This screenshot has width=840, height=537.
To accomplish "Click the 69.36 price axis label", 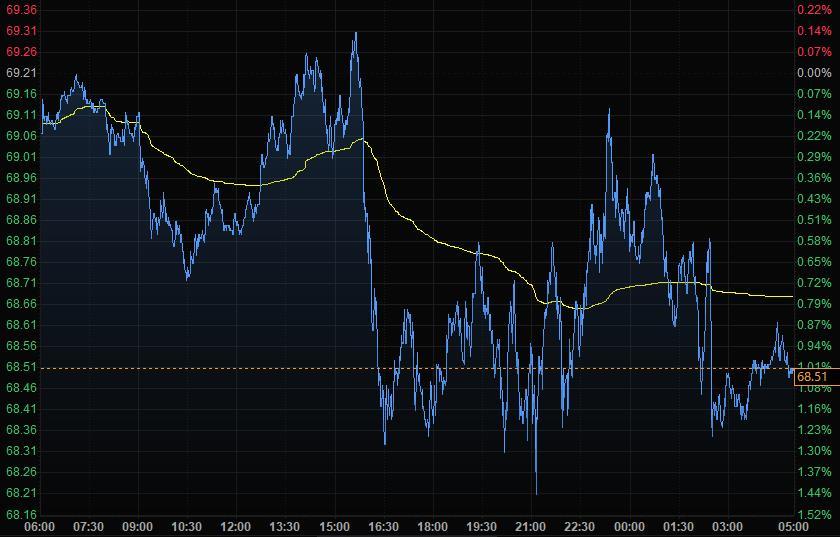I will click(21, 9).
